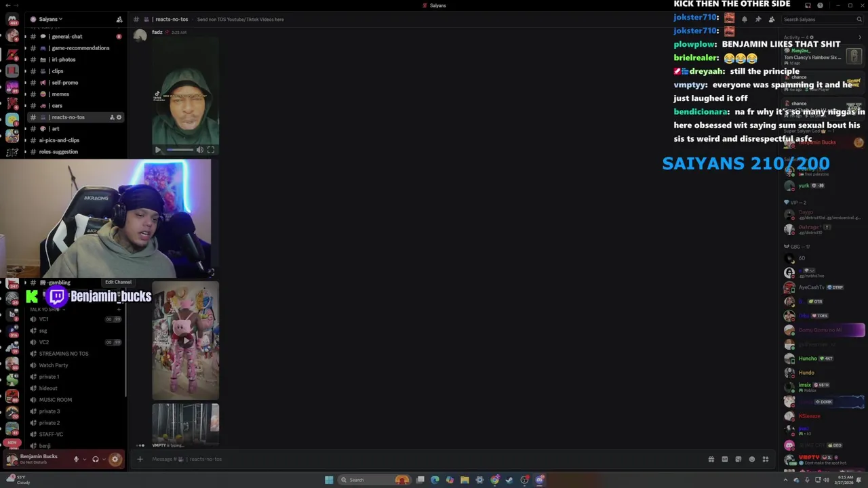Open the emoji picker icon
868x488 pixels.
[x=752, y=459]
